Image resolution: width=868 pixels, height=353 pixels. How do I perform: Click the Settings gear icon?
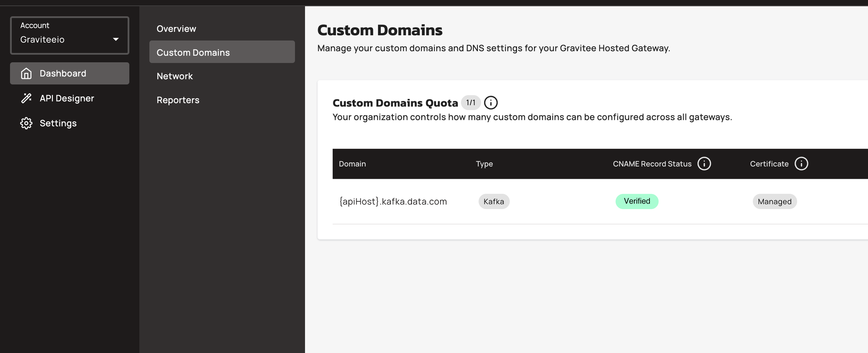point(26,123)
